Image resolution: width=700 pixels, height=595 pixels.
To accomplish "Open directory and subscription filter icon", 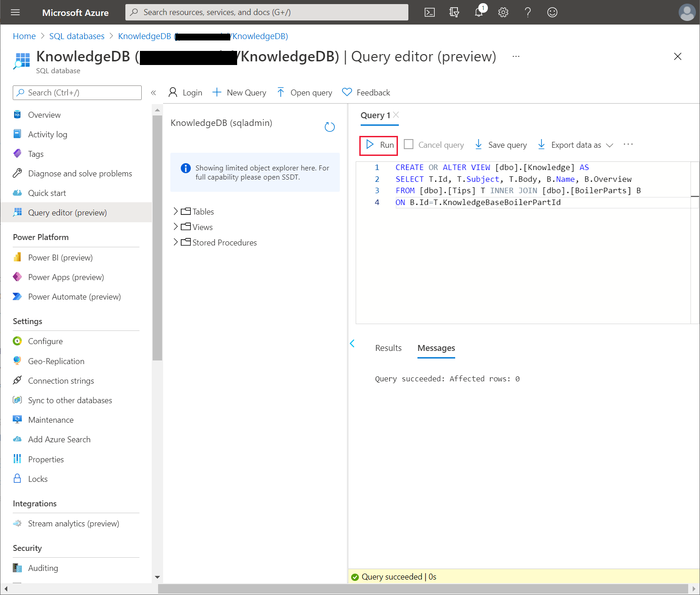I will pos(454,12).
